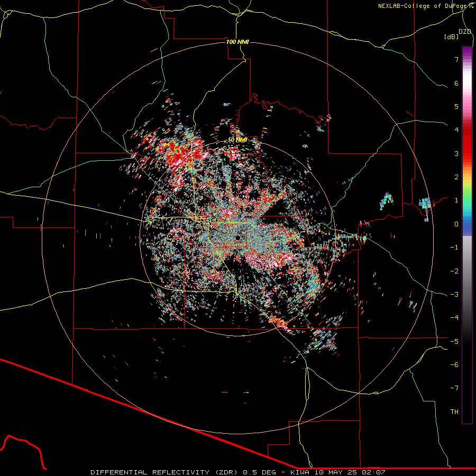
Task: Click the 100 NMI range ring label
Action: tap(237, 42)
